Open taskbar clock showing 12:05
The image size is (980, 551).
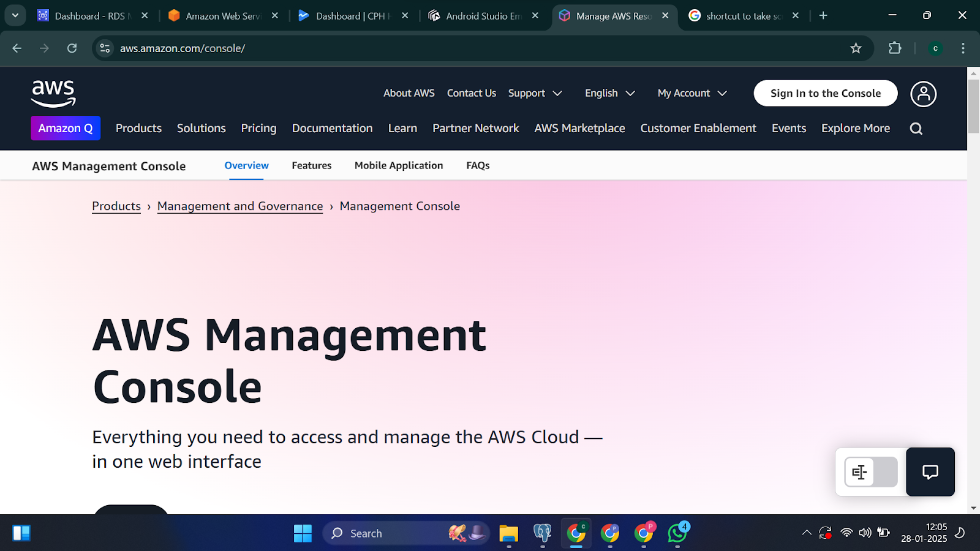[x=924, y=533]
